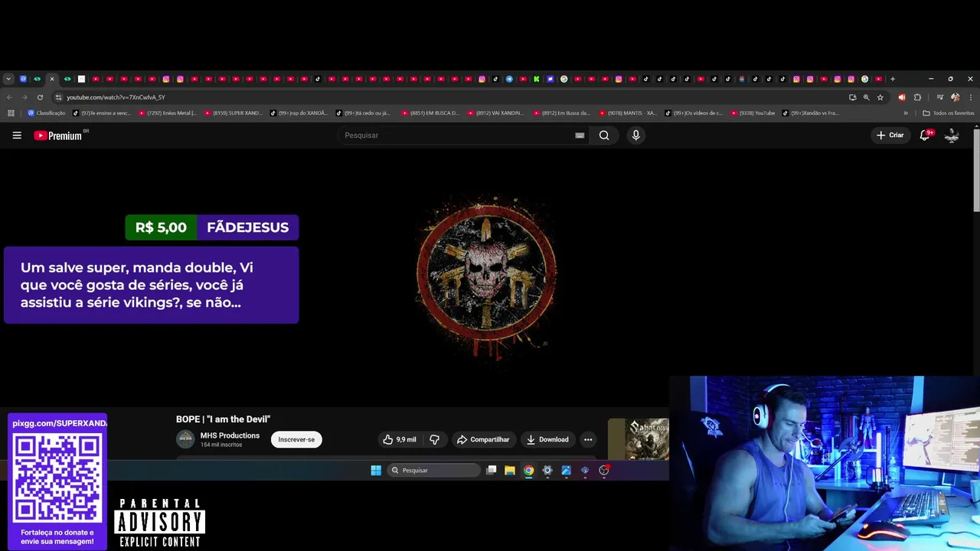The image size is (980, 551).
Task: Dislike the BOPE video
Action: click(434, 439)
